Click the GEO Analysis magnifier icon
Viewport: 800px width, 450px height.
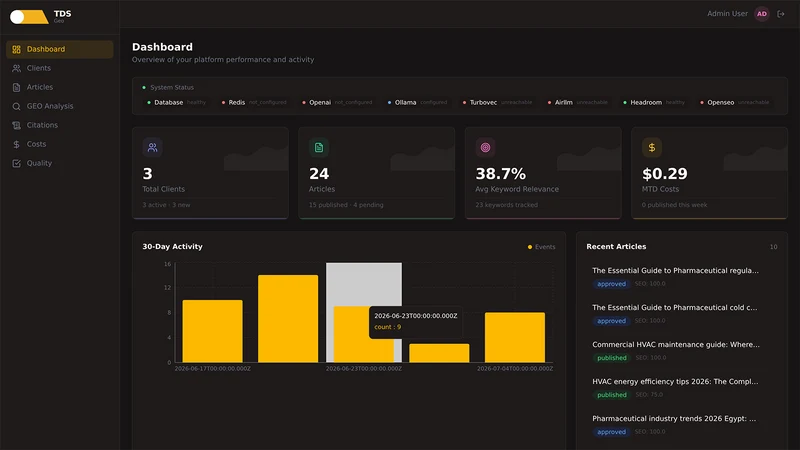(x=16, y=106)
